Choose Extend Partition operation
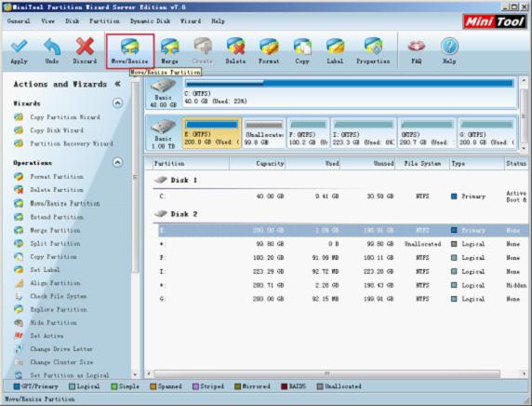The width and height of the screenshot is (532, 406). pos(48,217)
